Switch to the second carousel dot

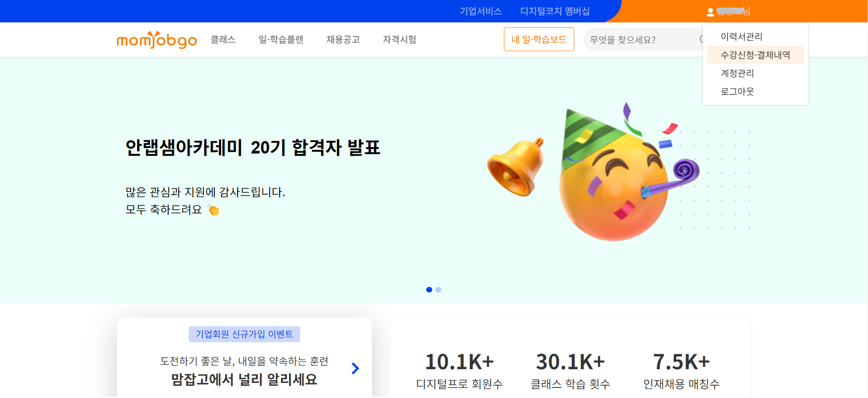pyautogui.click(x=439, y=290)
